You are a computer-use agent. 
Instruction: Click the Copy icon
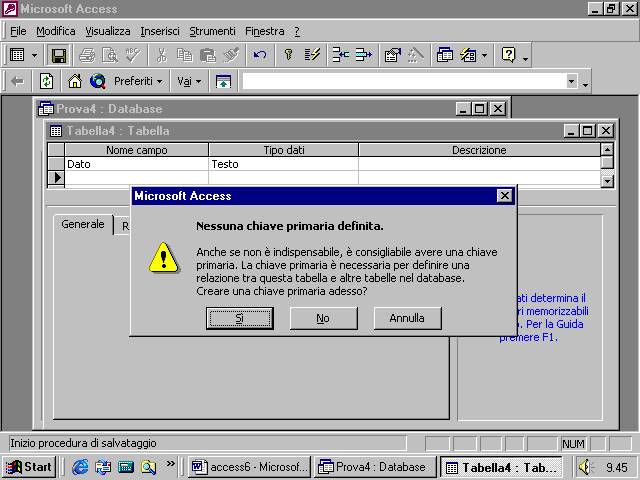[x=184, y=55]
